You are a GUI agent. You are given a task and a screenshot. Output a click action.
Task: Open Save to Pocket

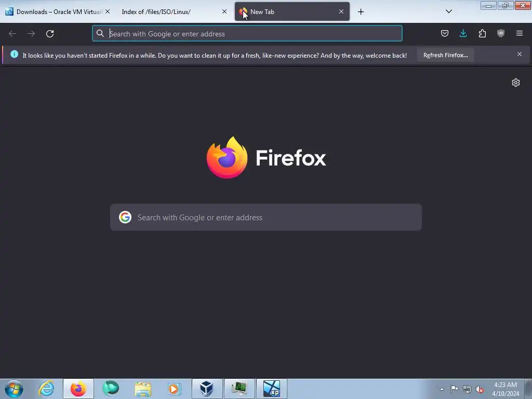pyautogui.click(x=445, y=33)
